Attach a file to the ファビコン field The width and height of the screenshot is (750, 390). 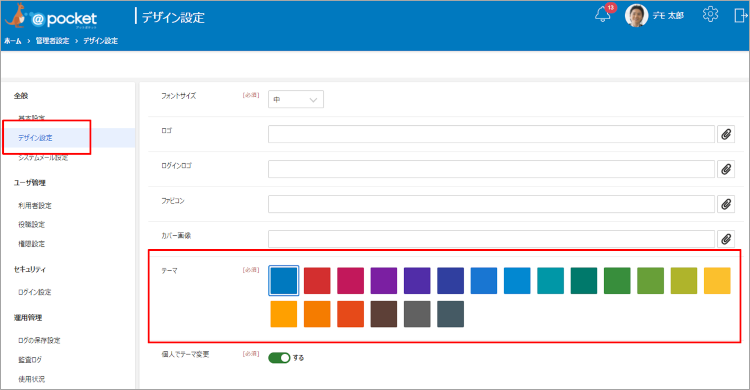pos(726,204)
